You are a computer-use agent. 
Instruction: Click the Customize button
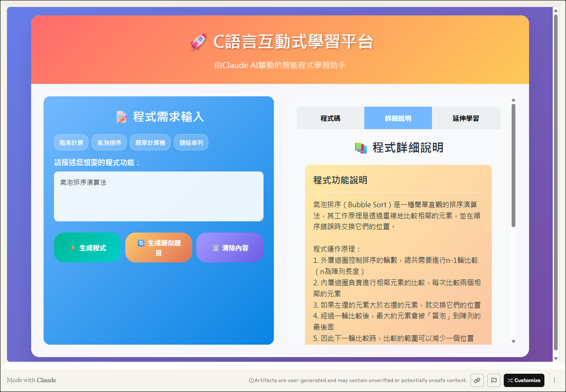[524, 380]
